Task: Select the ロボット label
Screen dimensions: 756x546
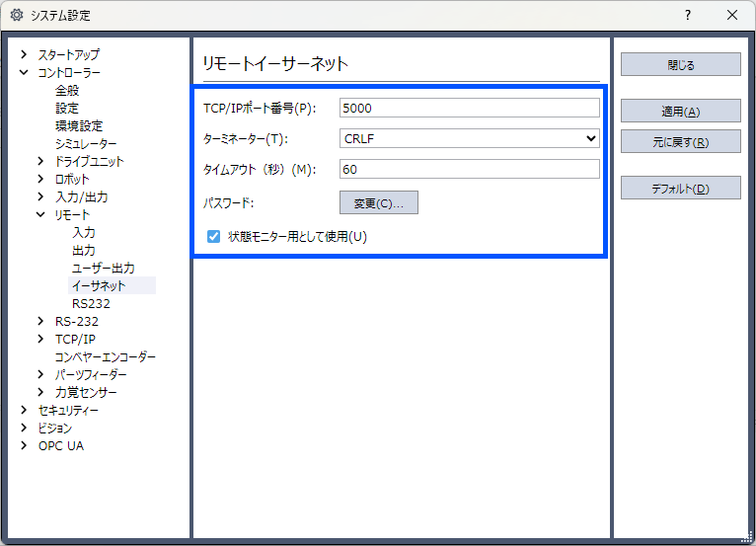Action: click(x=72, y=179)
